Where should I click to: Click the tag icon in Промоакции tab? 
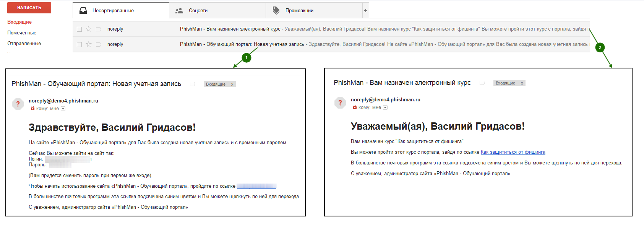click(x=276, y=11)
